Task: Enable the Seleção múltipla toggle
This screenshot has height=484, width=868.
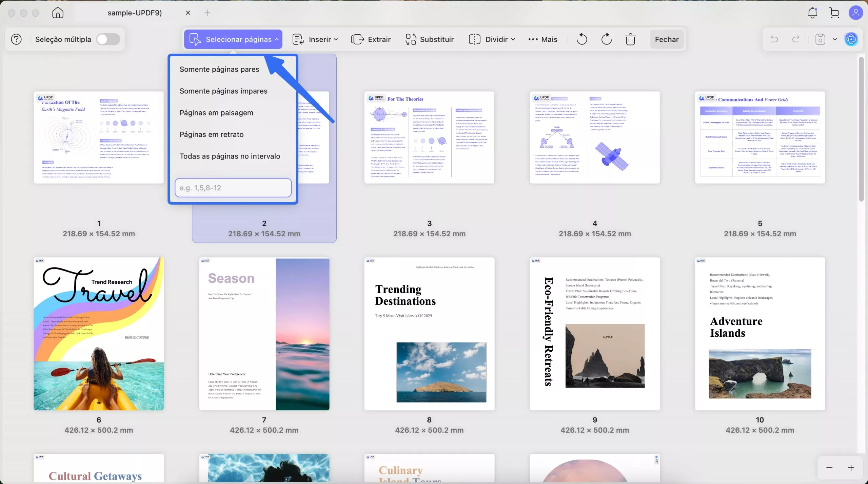Action: click(108, 39)
